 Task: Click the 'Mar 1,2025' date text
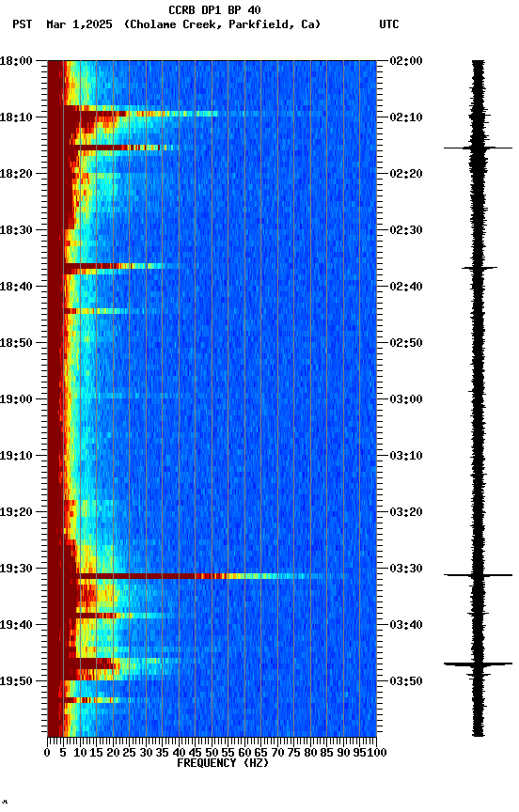point(79,24)
